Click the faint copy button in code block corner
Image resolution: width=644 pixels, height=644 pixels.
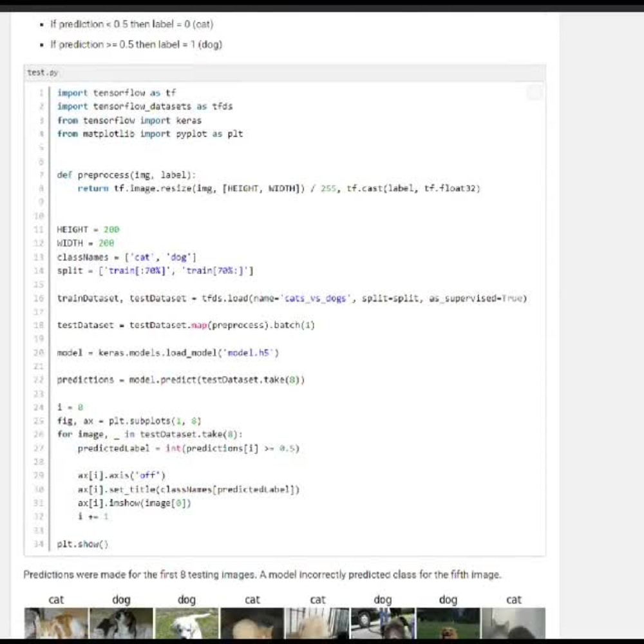click(x=535, y=93)
